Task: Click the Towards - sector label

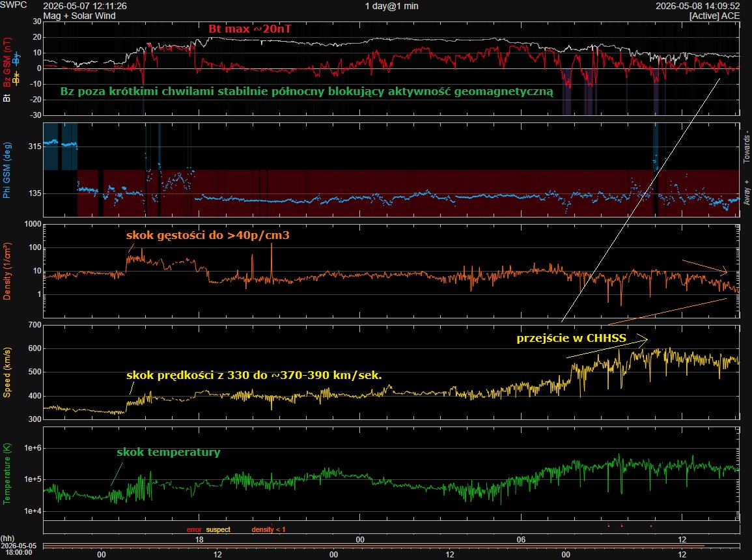Action: [747, 147]
